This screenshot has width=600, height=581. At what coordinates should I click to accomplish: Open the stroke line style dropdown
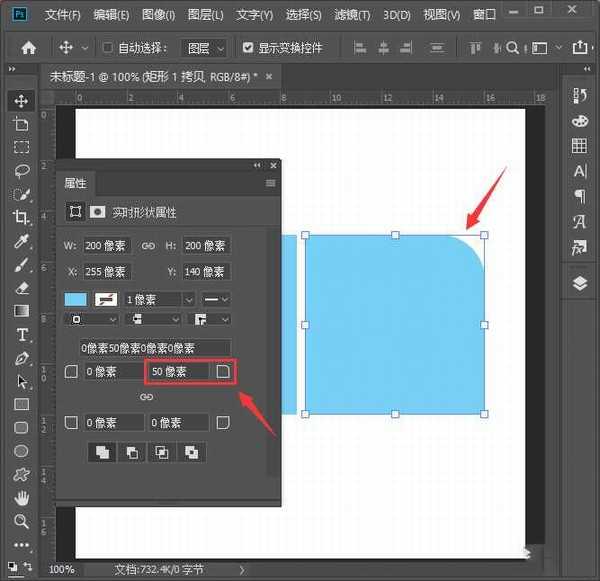pyautogui.click(x=215, y=299)
